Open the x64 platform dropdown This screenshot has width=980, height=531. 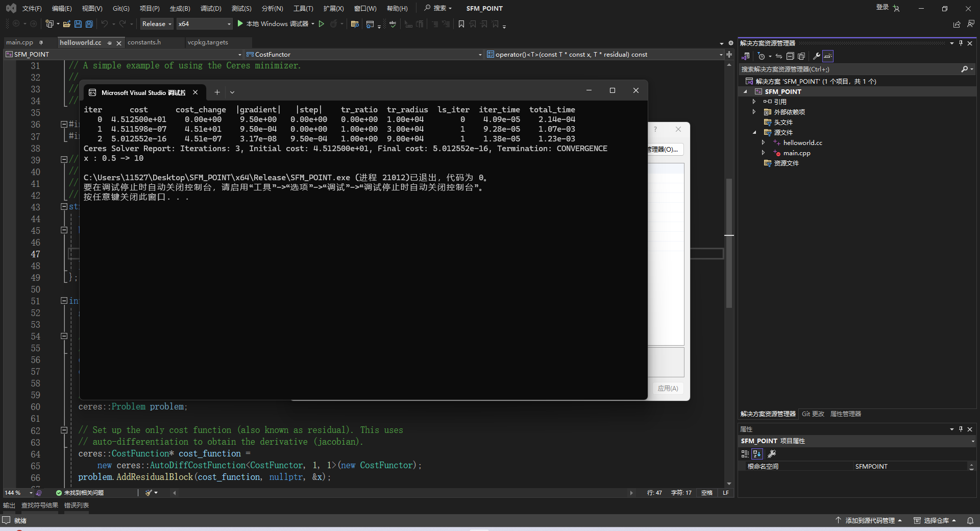(x=204, y=24)
